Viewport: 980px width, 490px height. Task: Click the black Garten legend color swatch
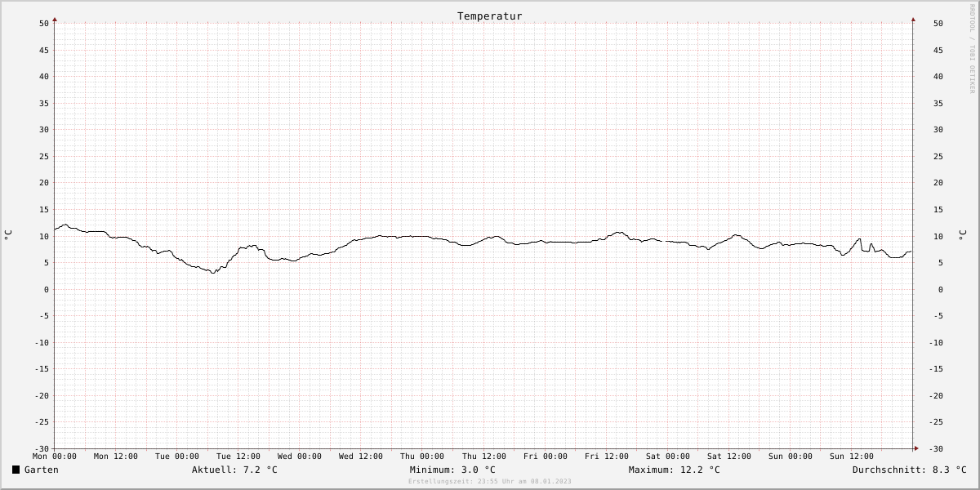point(16,470)
